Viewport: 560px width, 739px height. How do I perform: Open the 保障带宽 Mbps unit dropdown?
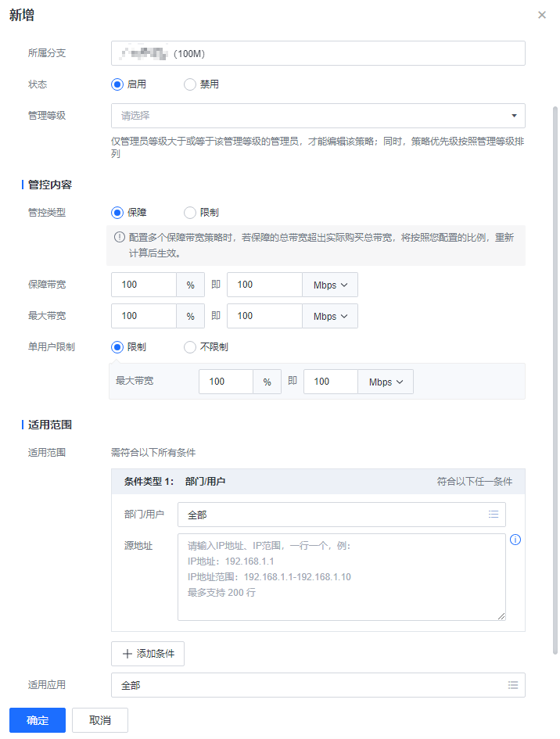coord(330,285)
